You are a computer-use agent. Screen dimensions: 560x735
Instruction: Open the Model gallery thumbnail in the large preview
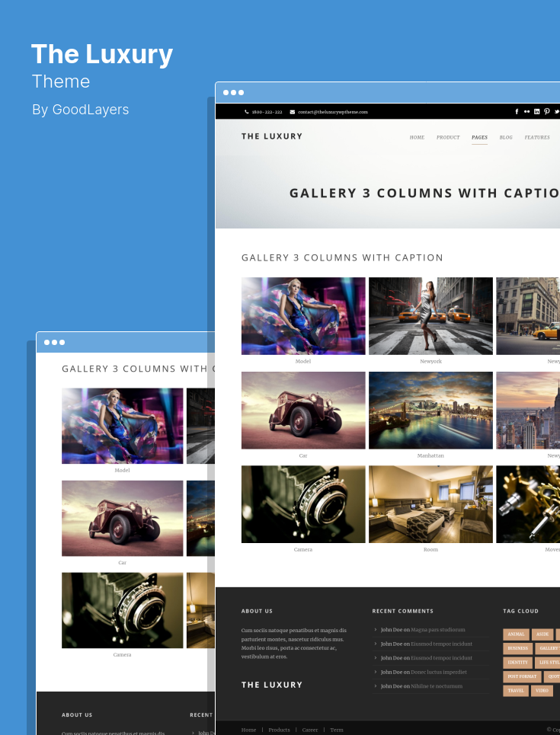(x=303, y=316)
